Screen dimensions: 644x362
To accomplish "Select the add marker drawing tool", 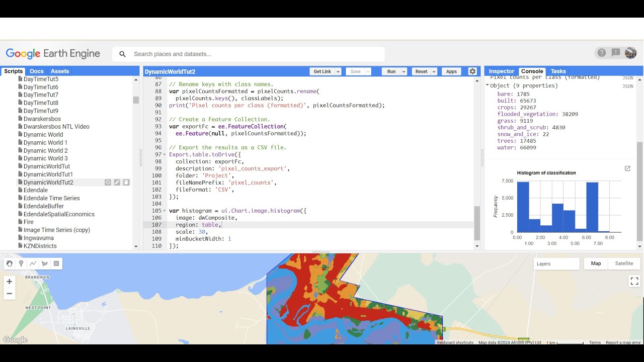I will 21,263.
